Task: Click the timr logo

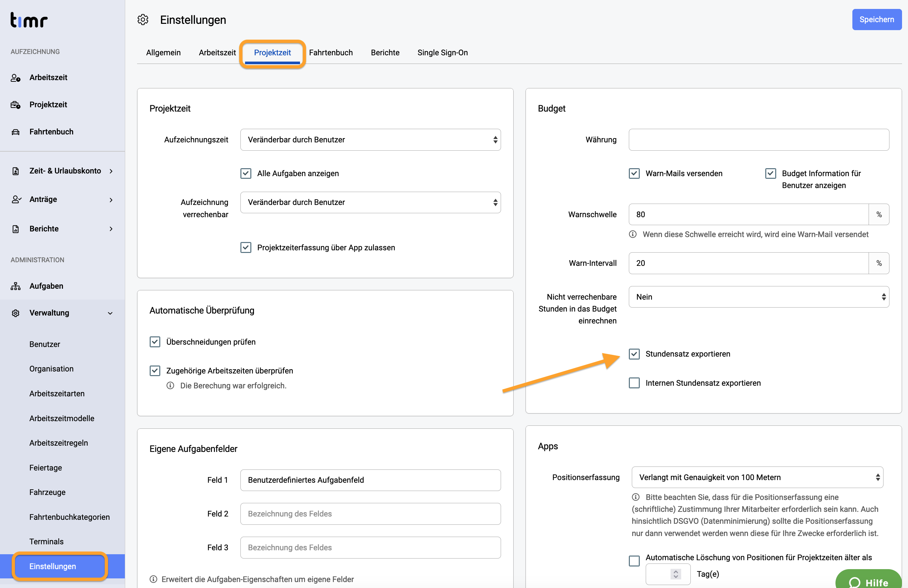Action: (x=28, y=20)
